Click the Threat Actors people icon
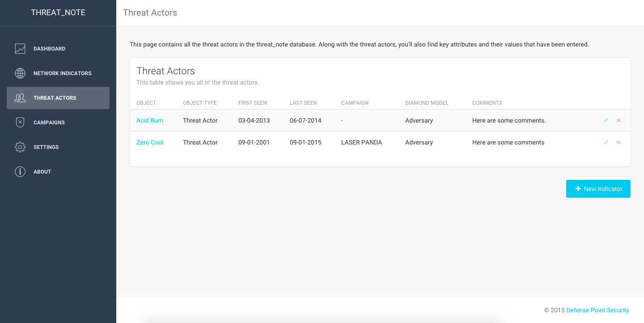 20,98
